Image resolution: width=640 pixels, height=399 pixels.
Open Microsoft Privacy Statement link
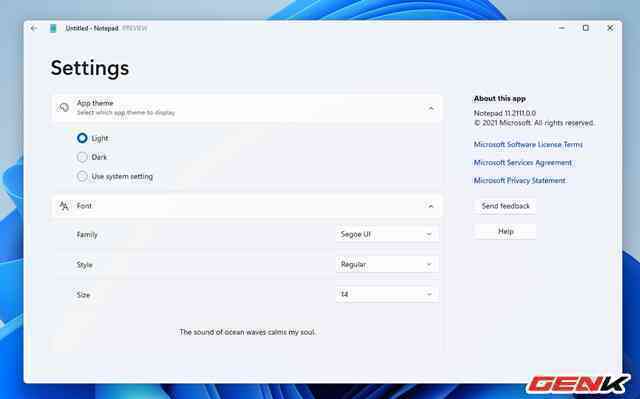pyautogui.click(x=519, y=180)
